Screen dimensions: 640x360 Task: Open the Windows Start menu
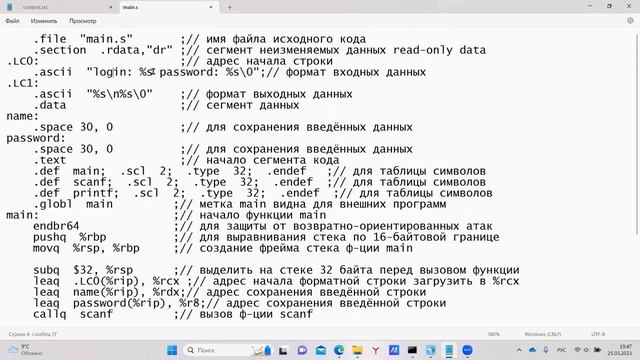[x=172, y=350]
